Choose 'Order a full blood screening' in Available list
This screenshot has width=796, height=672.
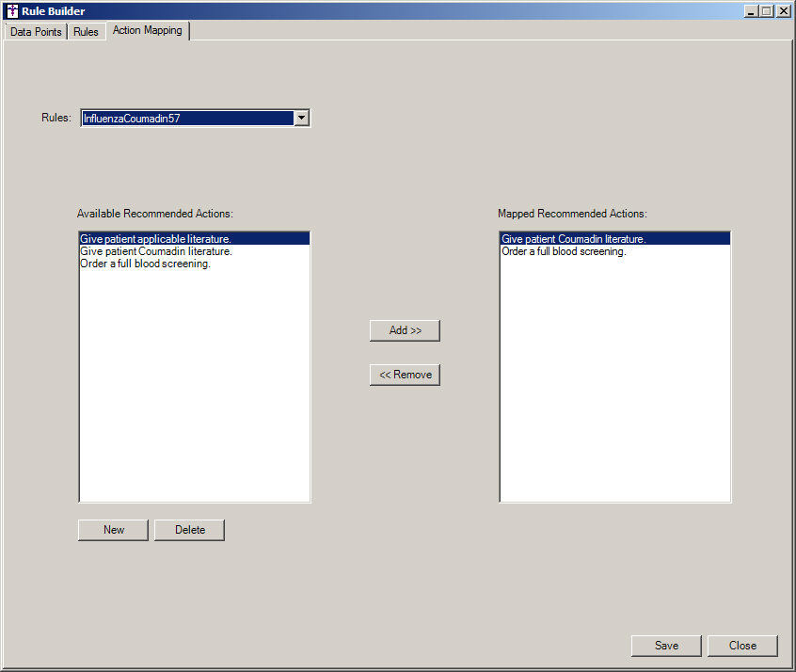click(x=145, y=264)
